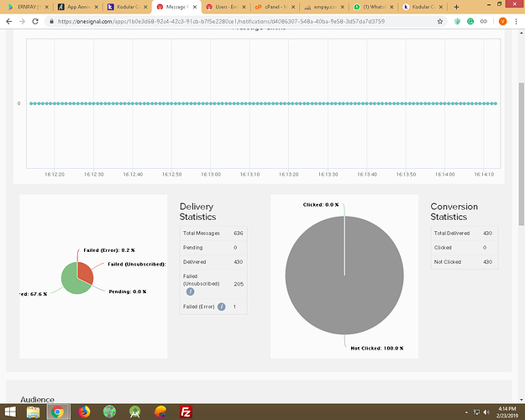Click the Failed (Error) info icon

pos(221,307)
